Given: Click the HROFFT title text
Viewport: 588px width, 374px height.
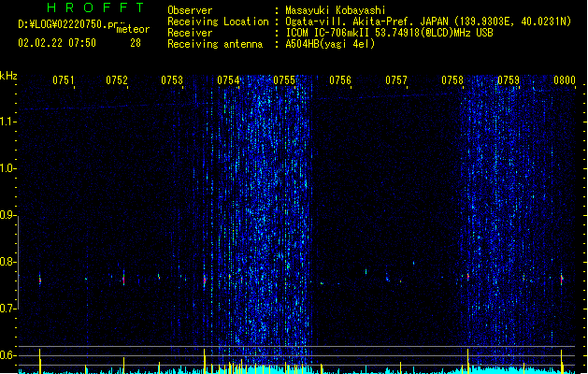Looking at the screenshot, I should [x=95, y=7].
